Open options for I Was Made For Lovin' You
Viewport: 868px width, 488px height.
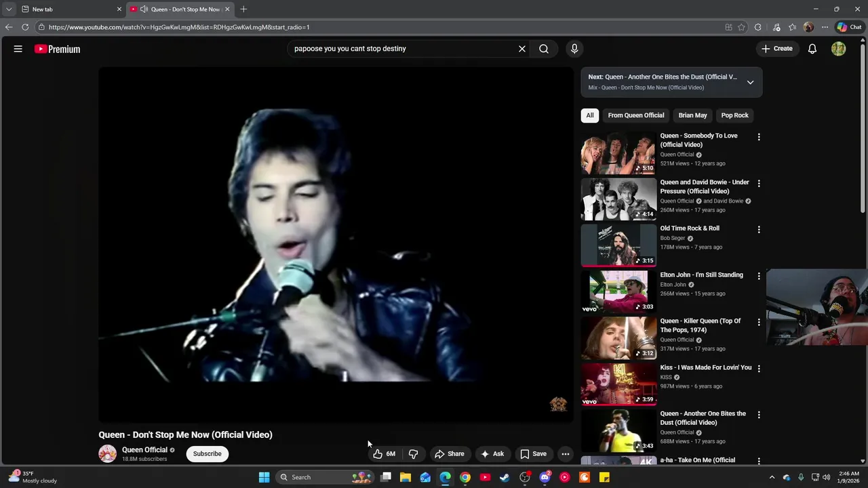(x=759, y=369)
